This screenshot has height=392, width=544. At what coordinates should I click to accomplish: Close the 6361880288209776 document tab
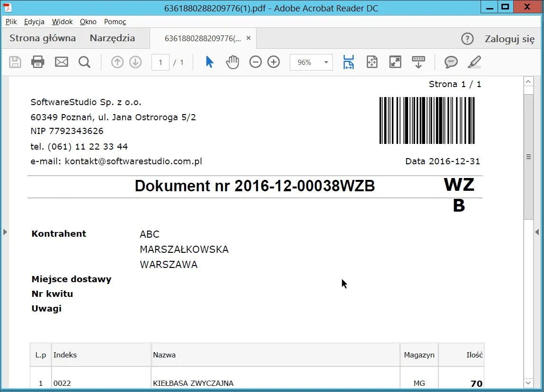click(x=249, y=38)
